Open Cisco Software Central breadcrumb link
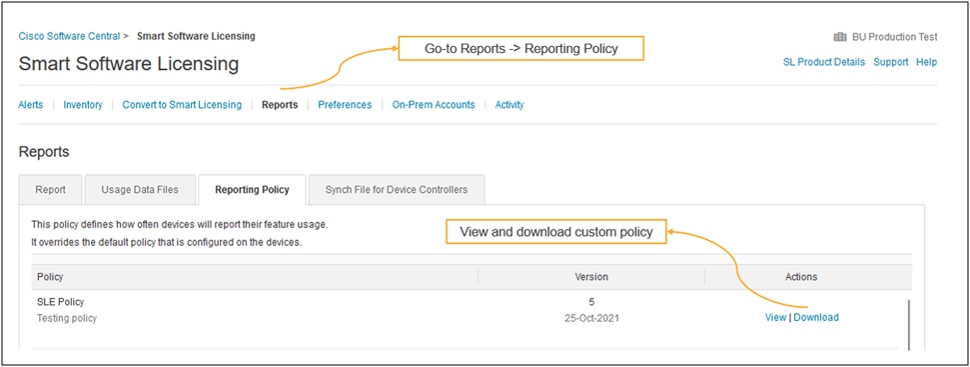 pos(69,37)
